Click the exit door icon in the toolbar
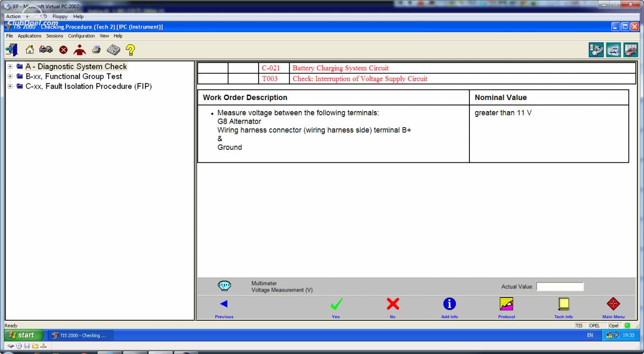The image size is (644, 354). point(12,50)
